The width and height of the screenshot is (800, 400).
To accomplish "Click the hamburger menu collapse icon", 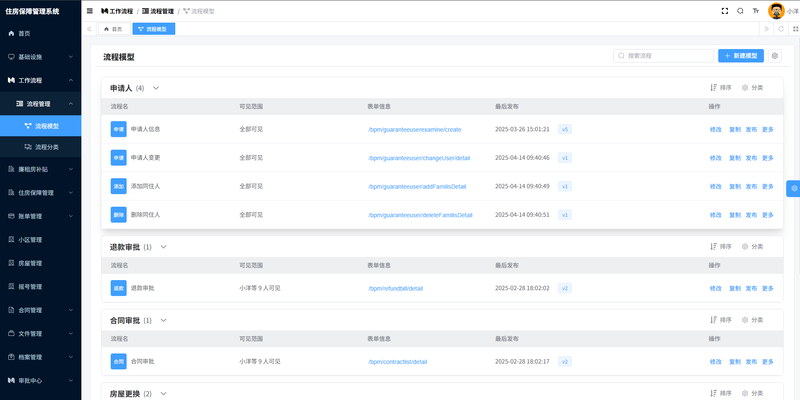I will click(x=90, y=10).
